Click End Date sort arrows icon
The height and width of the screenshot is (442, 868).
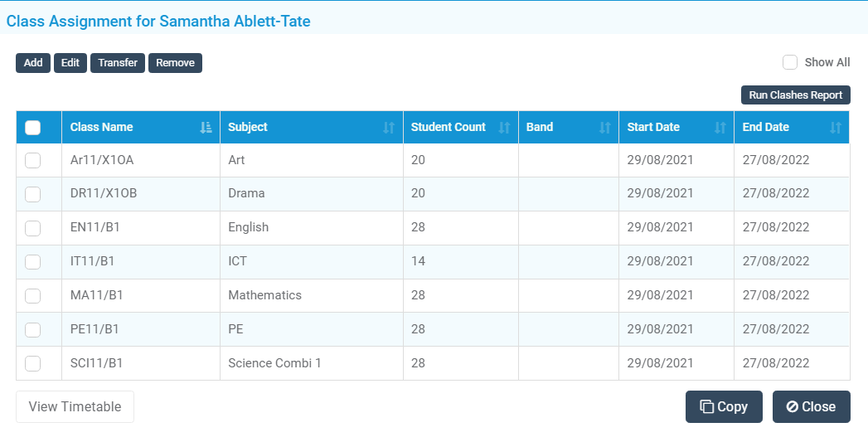coord(836,128)
